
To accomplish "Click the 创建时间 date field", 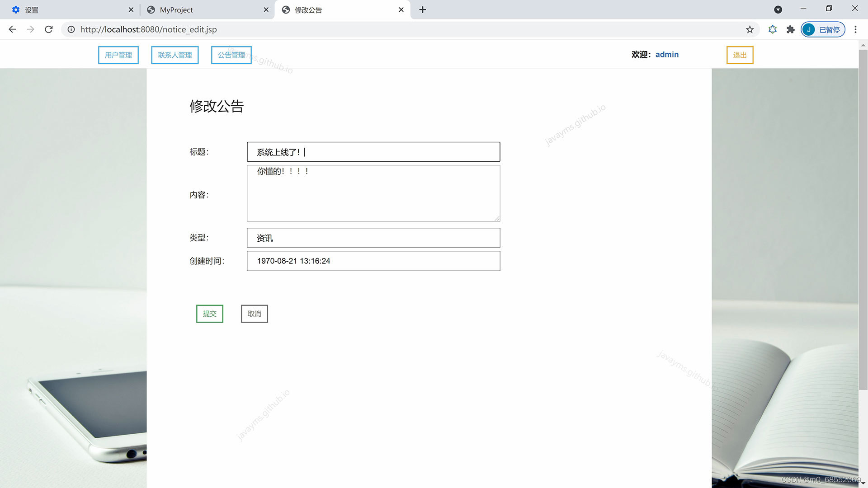I will click(x=373, y=261).
